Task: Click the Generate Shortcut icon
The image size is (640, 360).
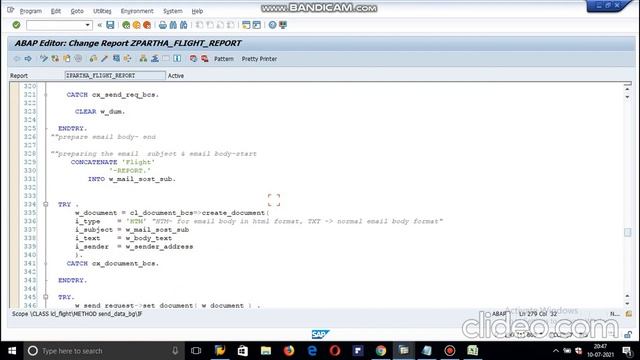Action: click(257, 25)
